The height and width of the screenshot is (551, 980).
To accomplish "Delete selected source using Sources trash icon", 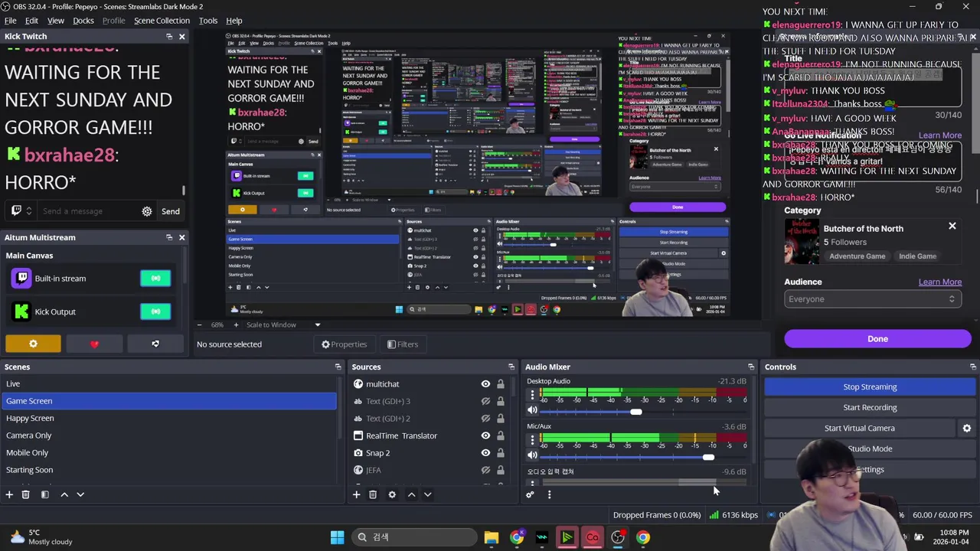I will (373, 495).
